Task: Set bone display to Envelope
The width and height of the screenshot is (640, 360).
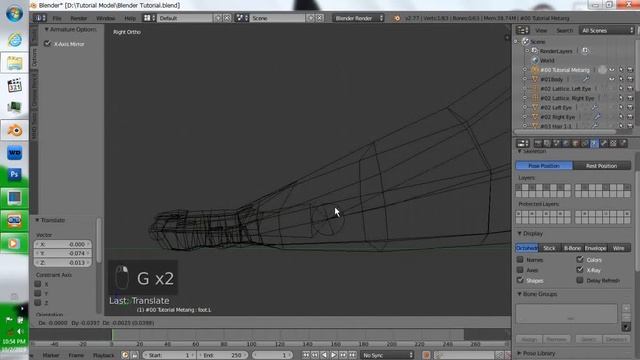Action: coord(596,248)
